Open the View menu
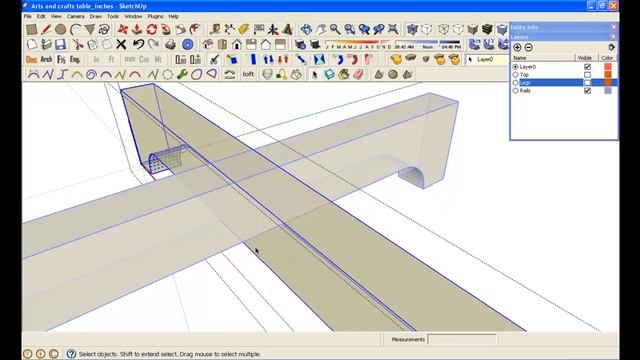This screenshot has width=640, height=360. [56, 16]
